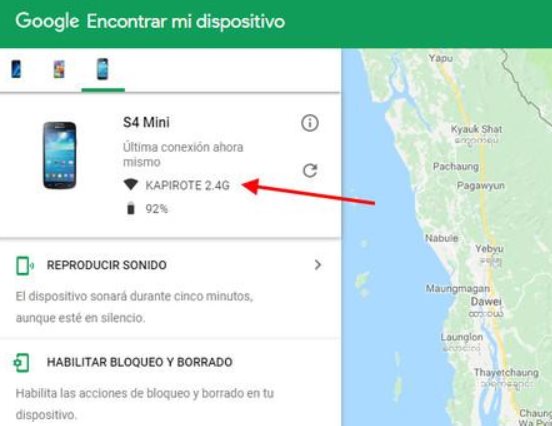This screenshot has height=426, width=552.
Task: Click the battery icon next to 92%
Action: (x=131, y=208)
